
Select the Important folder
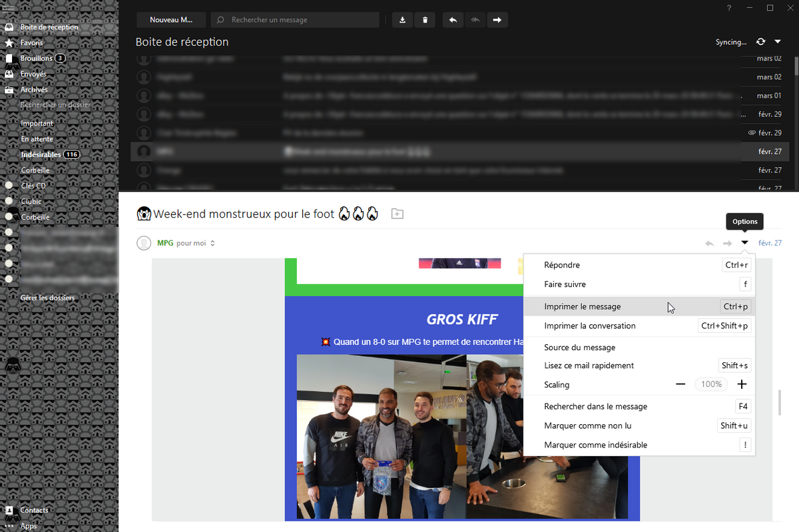coord(37,123)
